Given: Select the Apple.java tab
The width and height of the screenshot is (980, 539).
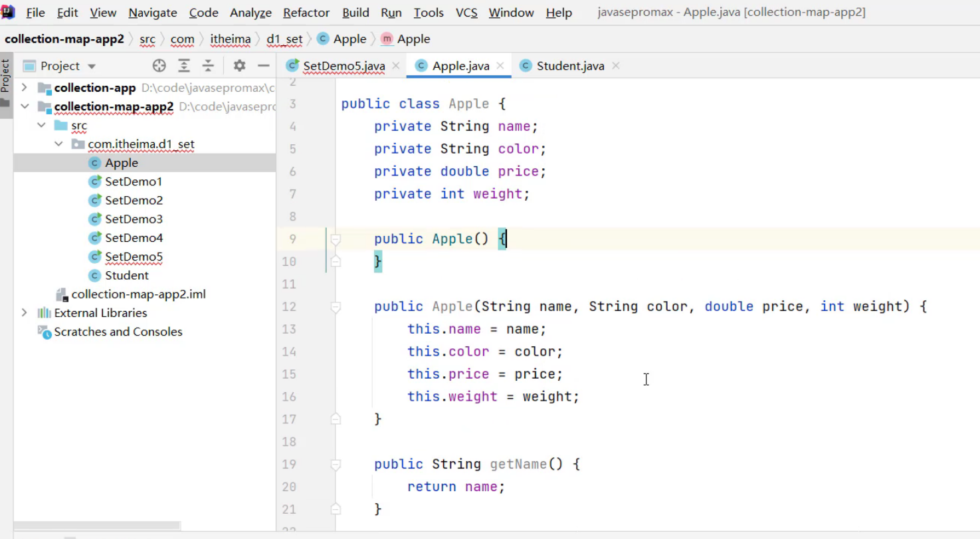Looking at the screenshot, I should point(460,66).
